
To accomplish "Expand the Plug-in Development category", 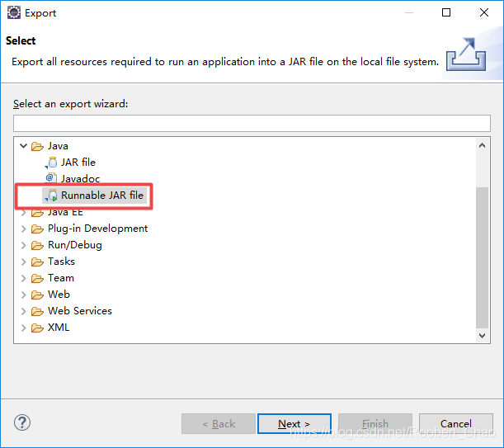I will click(x=23, y=229).
